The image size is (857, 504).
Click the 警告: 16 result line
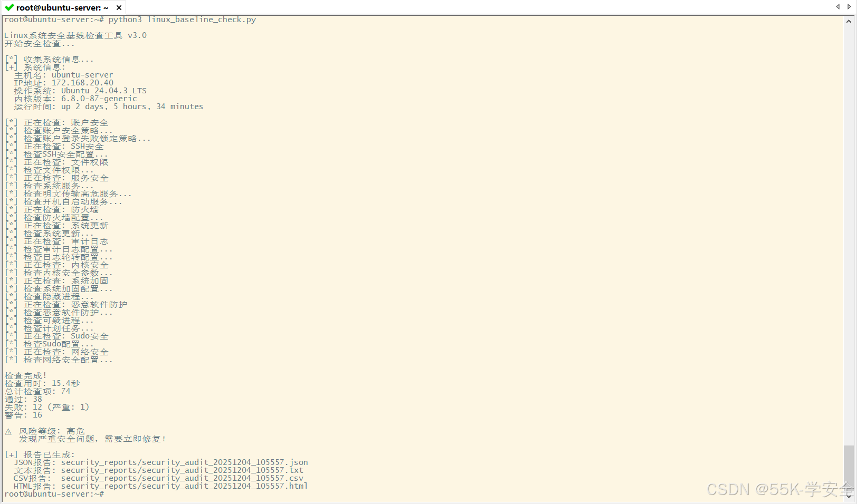pyautogui.click(x=23, y=415)
